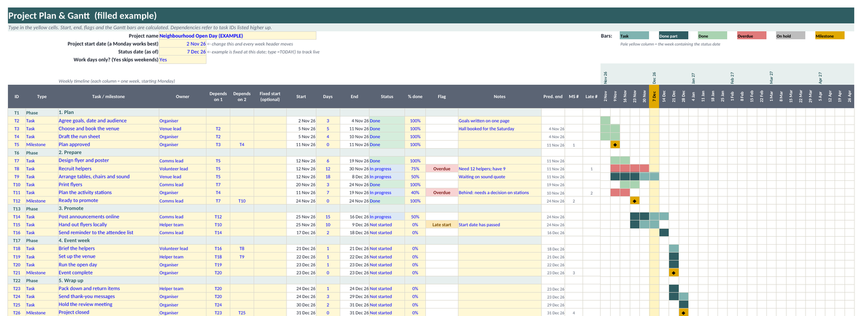Click the Task legend color swatch
The image size is (868, 316).
(634, 36)
